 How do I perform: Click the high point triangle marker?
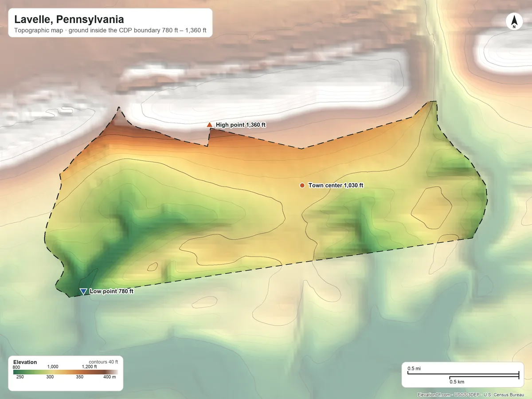(210, 125)
